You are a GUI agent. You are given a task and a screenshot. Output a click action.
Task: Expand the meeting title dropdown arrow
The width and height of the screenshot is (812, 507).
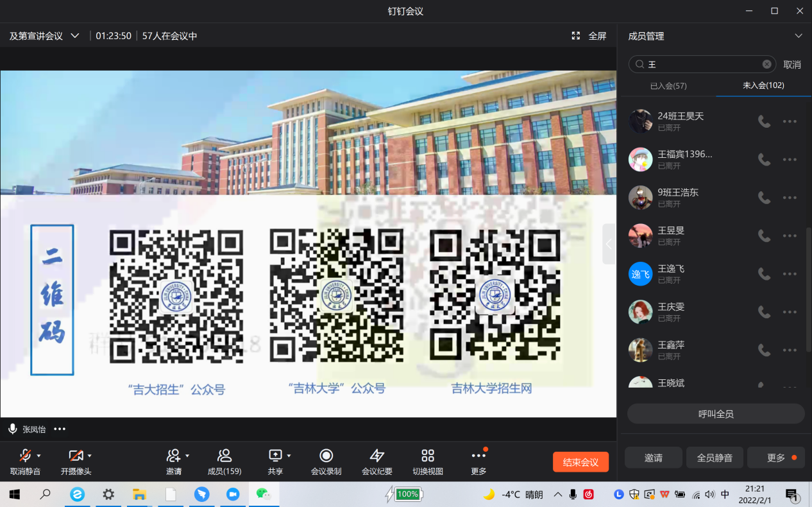pos(75,36)
